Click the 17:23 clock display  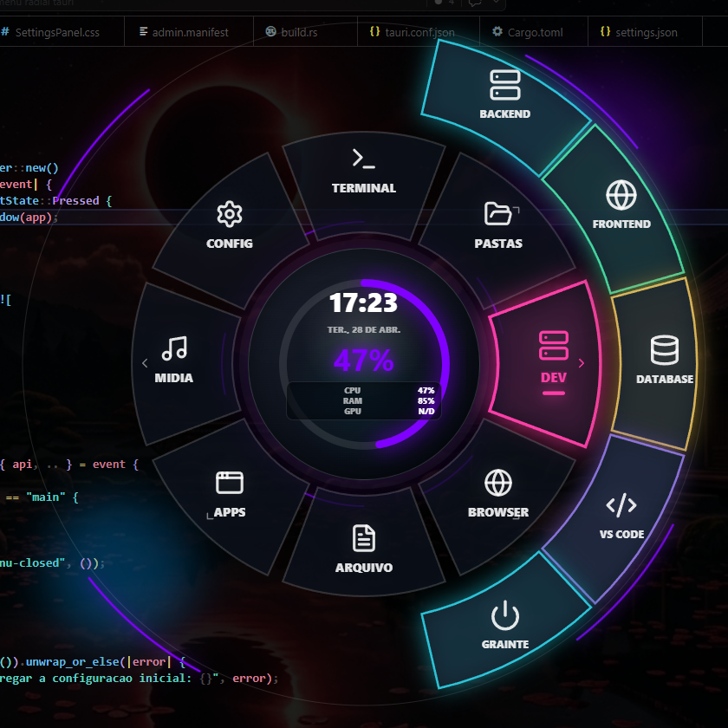[363, 303]
